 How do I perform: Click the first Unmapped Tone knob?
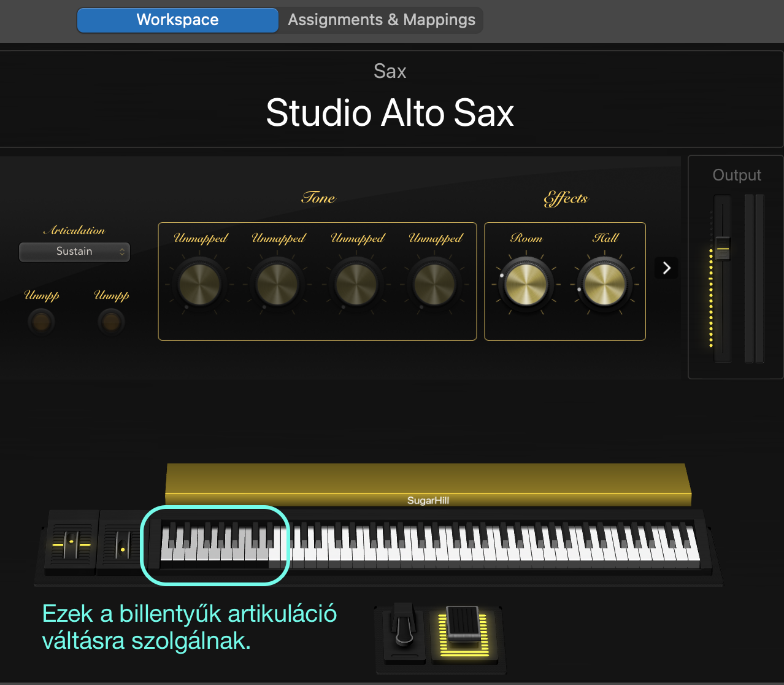click(199, 285)
